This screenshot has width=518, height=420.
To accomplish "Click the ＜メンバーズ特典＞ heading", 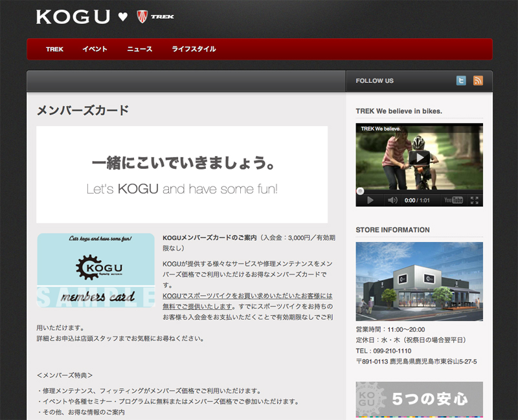I will point(65,375).
